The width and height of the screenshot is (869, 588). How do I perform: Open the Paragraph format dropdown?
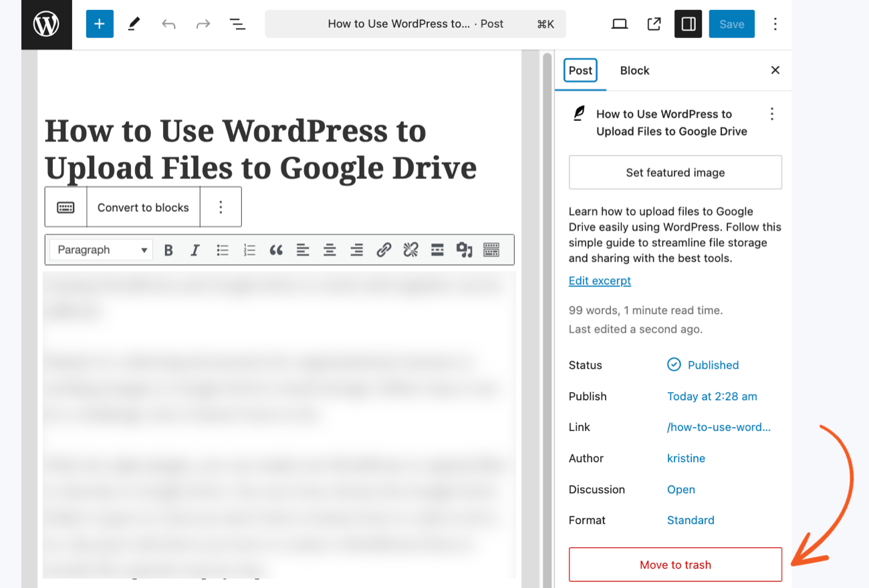102,250
